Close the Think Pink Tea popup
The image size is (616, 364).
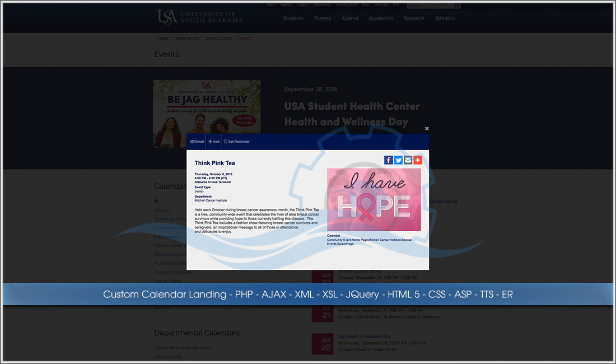427,128
